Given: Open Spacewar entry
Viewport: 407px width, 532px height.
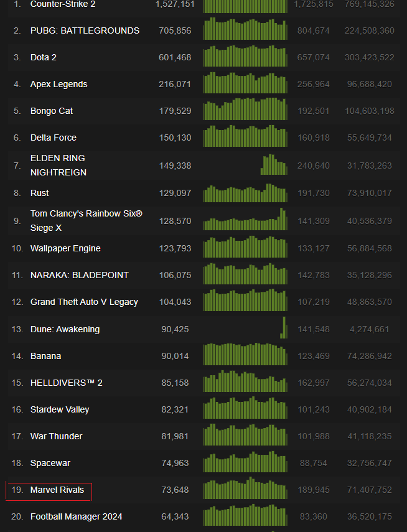Looking at the screenshot, I should pos(50,463).
